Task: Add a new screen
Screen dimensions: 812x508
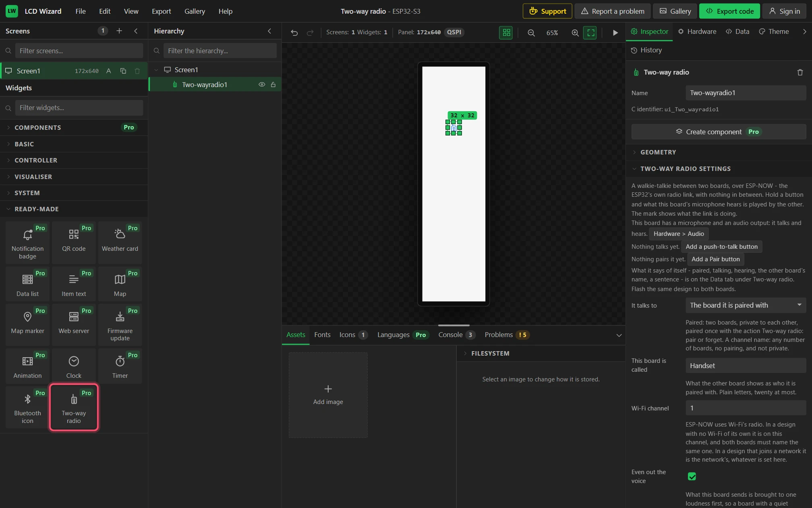Action: (119, 31)
